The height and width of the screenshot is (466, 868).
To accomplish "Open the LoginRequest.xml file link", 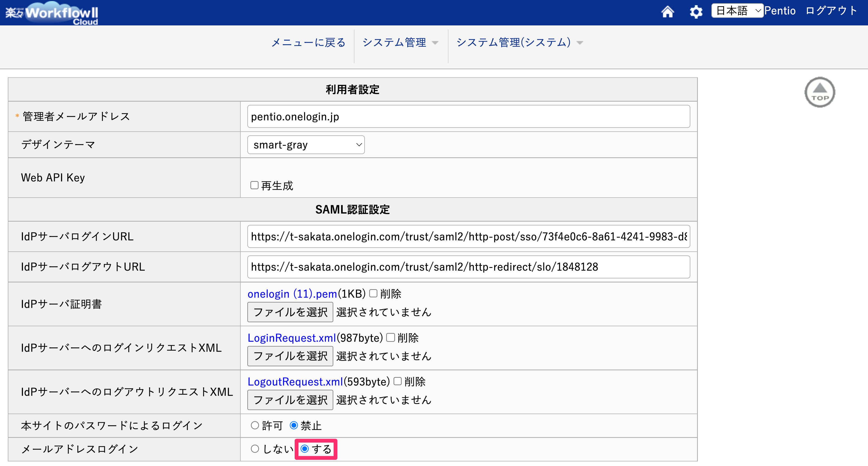I will click(x=291, y=338).
